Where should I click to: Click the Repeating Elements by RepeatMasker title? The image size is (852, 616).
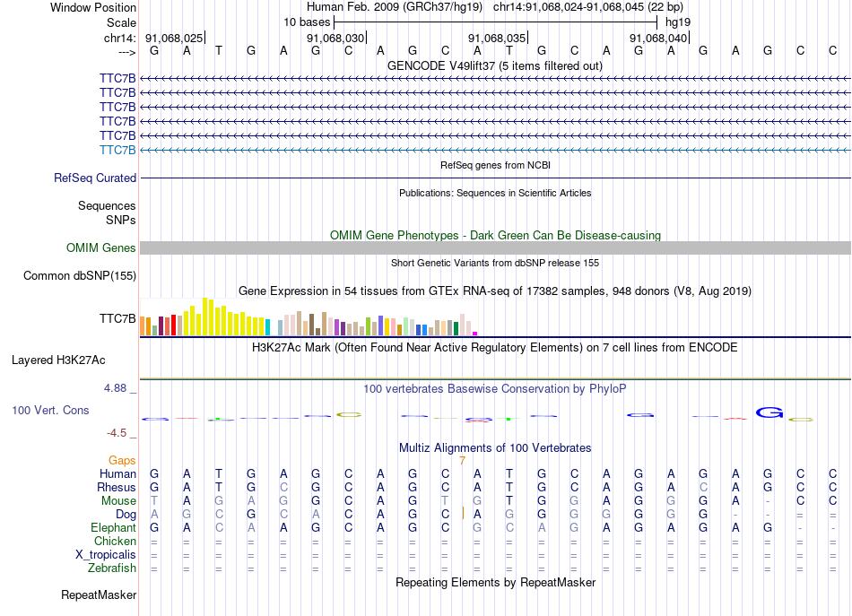point(495,583)
